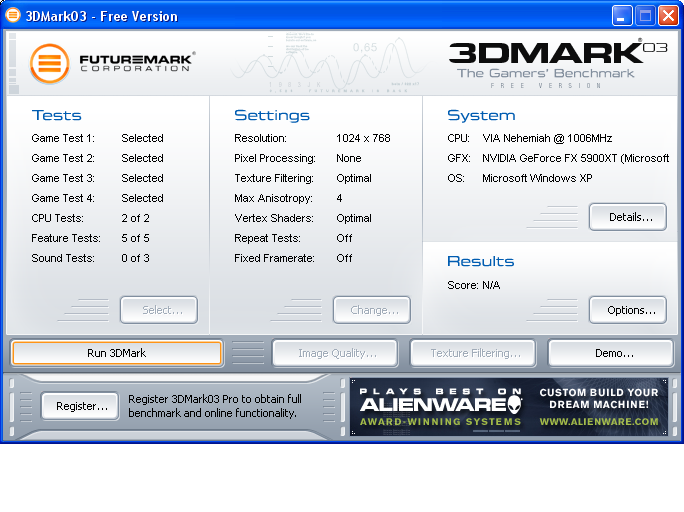Image resolution: width=684 pixels, height=512 pixels.
Task: Open the Change settings dialog
Action: pyautogui.click(x=372, y=310)
